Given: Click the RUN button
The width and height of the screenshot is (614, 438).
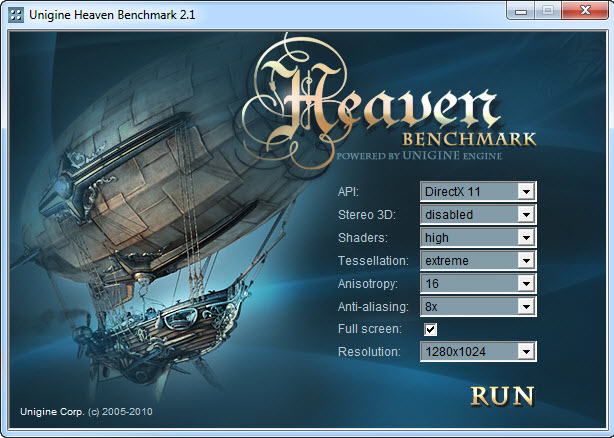Looking at the screenshot, I should pyautogui.click(x=502, y=396).
